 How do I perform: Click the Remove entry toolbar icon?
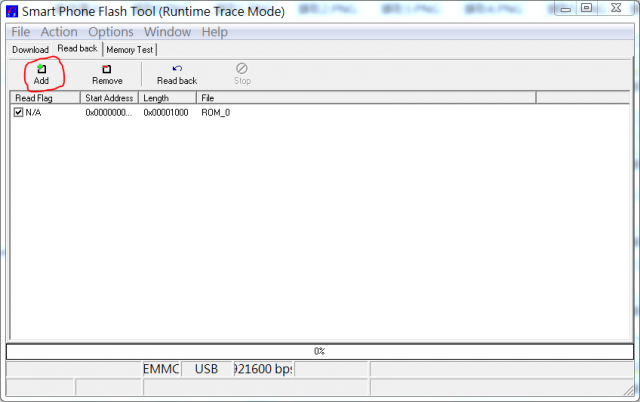(x=107, y=69)
